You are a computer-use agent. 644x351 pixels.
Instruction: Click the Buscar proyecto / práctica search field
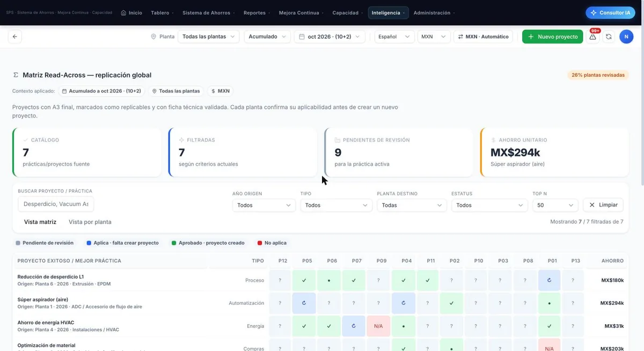(56, 204)
